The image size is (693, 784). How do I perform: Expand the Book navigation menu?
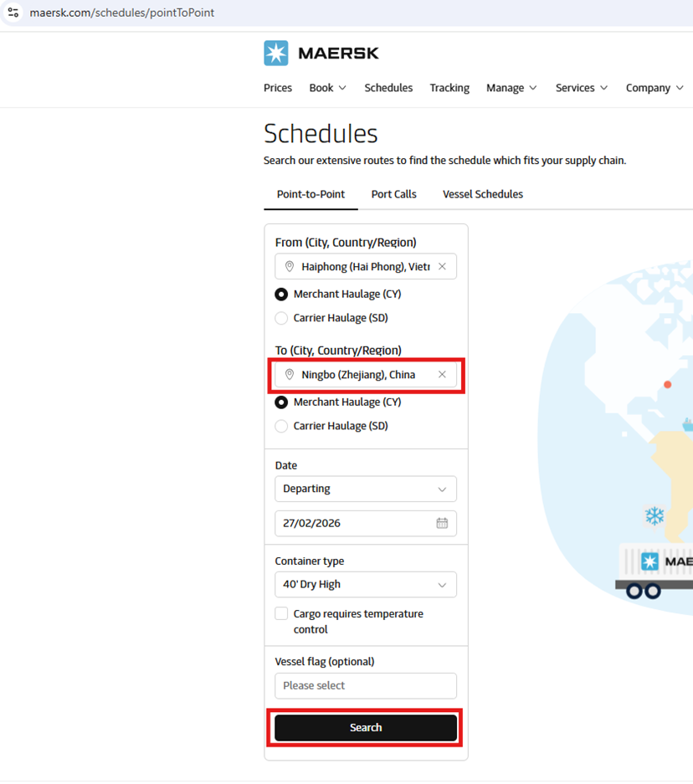tap(327, 88)
